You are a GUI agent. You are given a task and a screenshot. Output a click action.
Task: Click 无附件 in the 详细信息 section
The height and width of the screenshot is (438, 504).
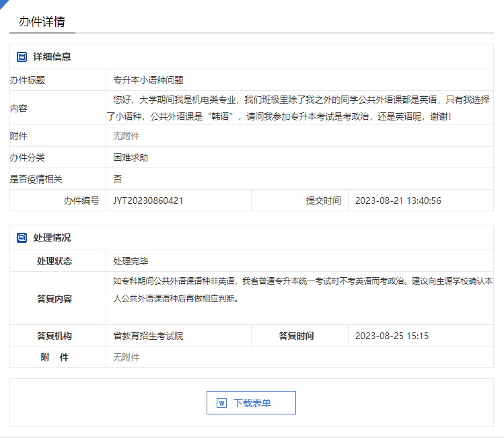127,136
